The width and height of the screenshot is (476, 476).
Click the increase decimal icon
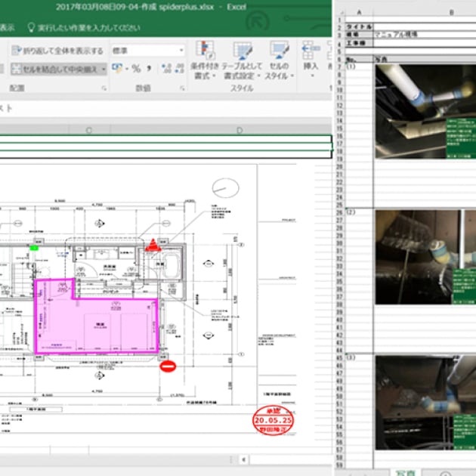click(x=166, y=69)
